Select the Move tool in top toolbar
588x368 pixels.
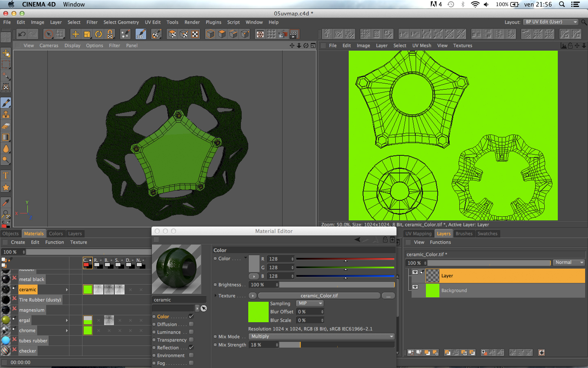click(x=75, y=34)
